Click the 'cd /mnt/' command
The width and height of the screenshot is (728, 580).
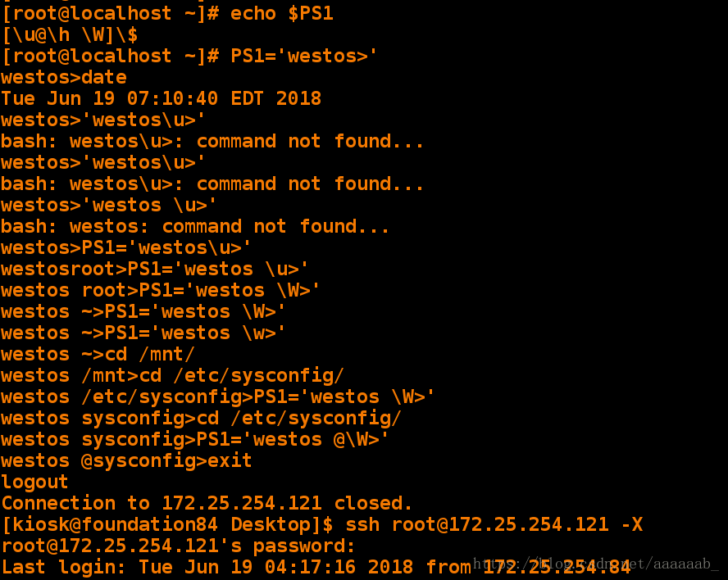point(149,355)
